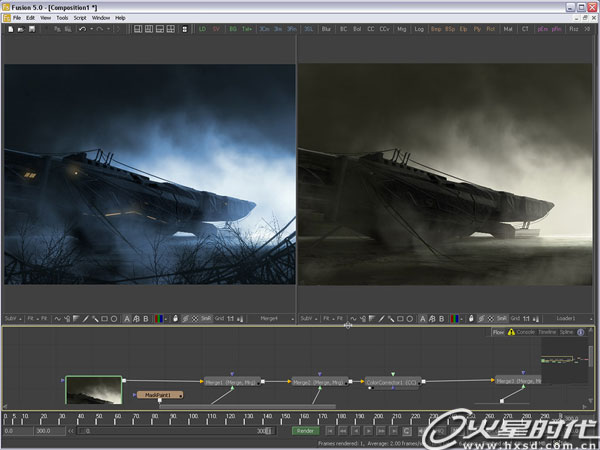Toggle the lock icon in the left viewer
This screenshot has height=450, width=600.
(175, 318)
